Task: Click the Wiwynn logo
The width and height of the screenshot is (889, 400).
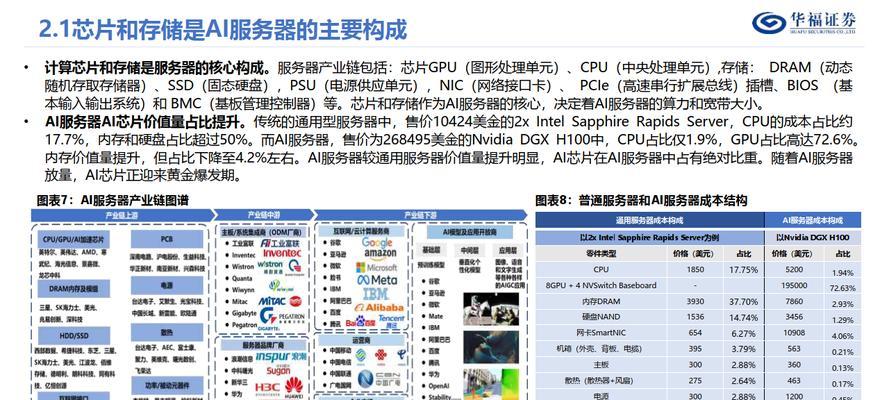Action: pos(281,285)
